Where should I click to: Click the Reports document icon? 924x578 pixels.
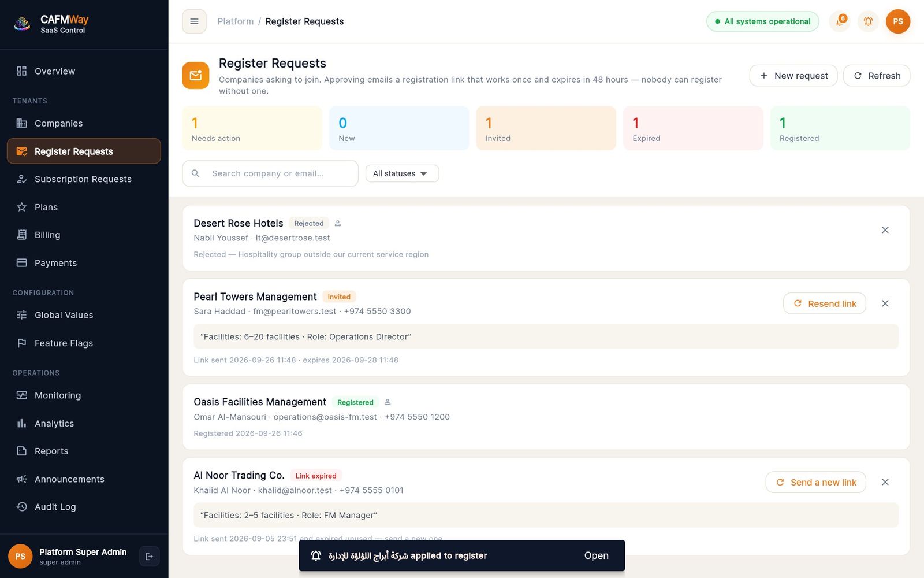[x=22, y=451]
